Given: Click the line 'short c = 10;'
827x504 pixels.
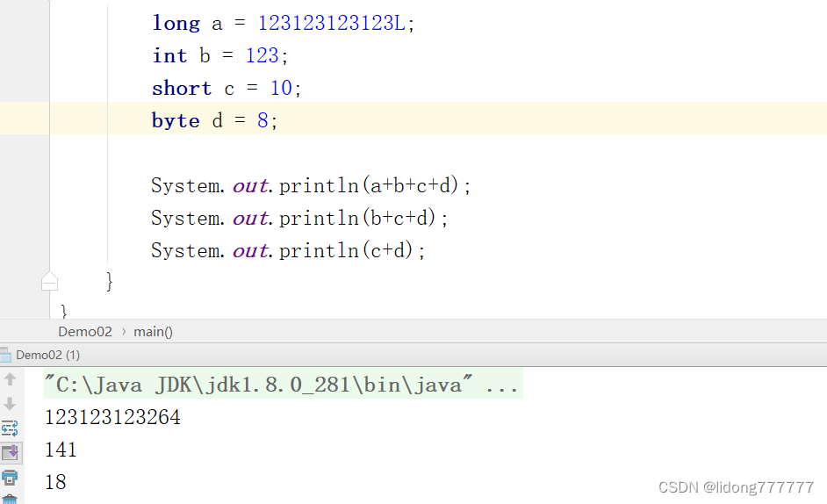Looking at the screenshot, I should click(227, 88).
